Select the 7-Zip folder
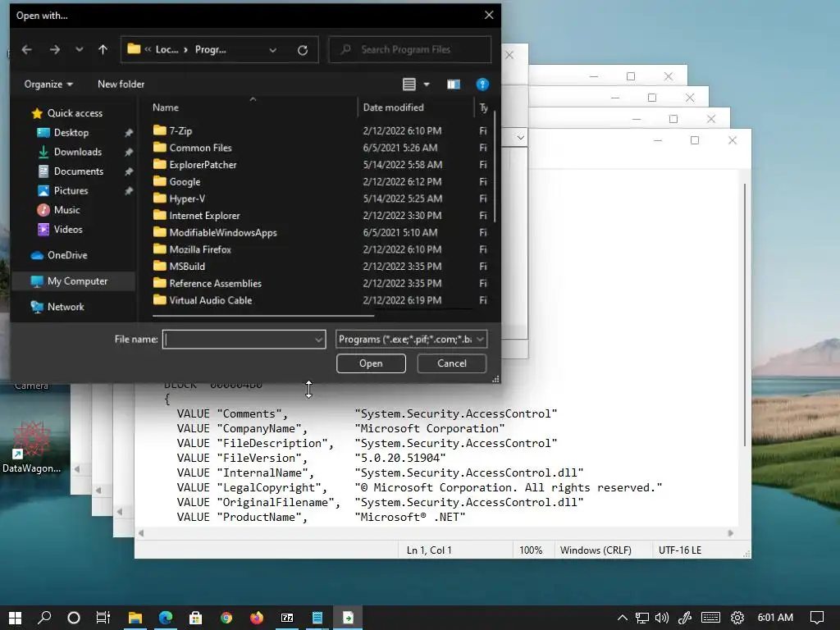The width and height of the screenshot is (840, 630). (180, 130)
